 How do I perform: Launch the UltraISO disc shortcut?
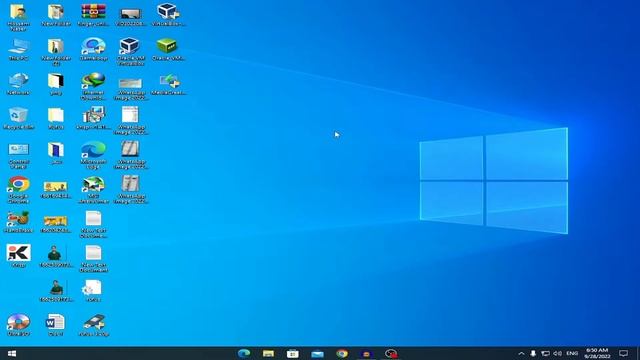(x=18, y=324)
